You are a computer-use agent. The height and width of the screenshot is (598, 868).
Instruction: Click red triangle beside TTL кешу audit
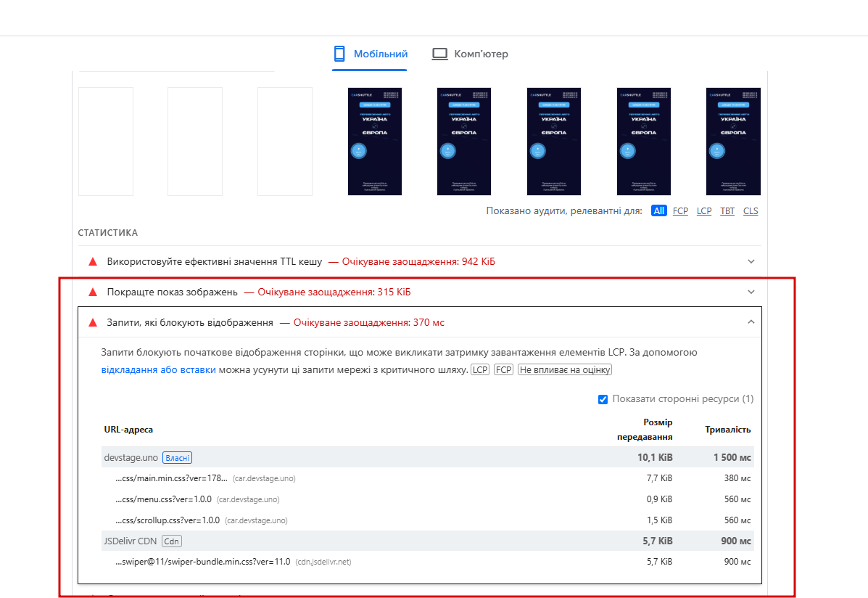click(93, 261)
